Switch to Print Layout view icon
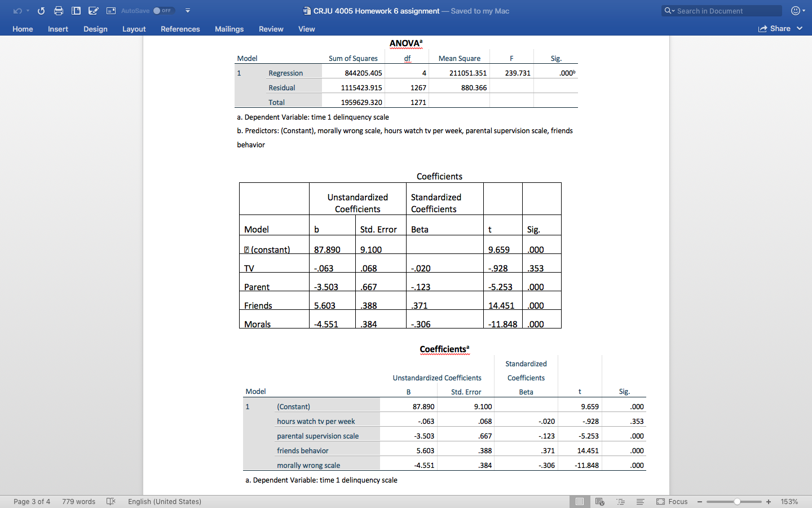The image size is (812, 508). pos(580,501)
